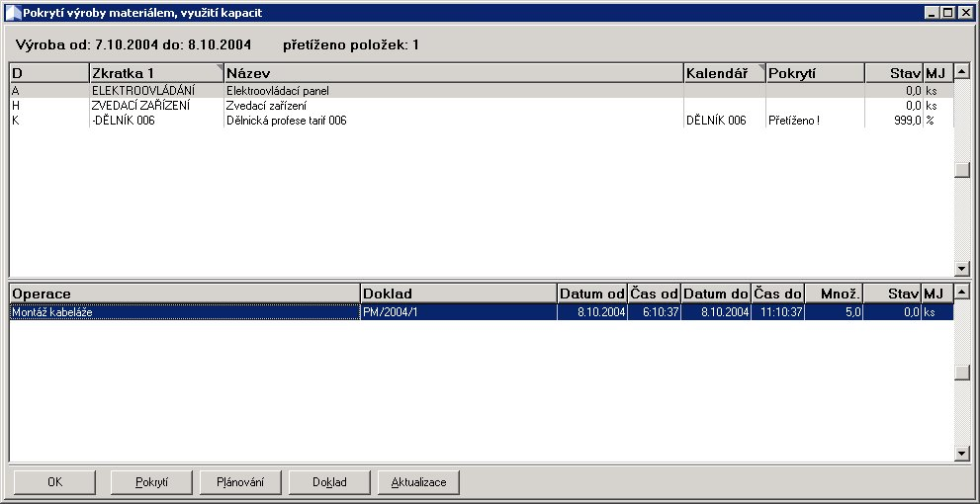Click the Zvedací zařízení name cell
The height and width of the screenshot is (504, 980).
(x=454, y=106)
